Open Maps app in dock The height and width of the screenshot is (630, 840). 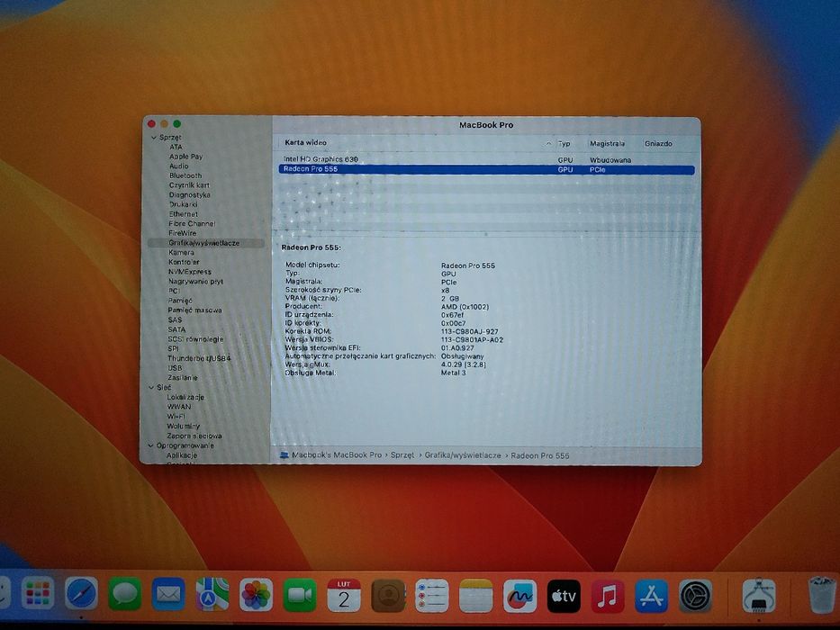[212, 595]
